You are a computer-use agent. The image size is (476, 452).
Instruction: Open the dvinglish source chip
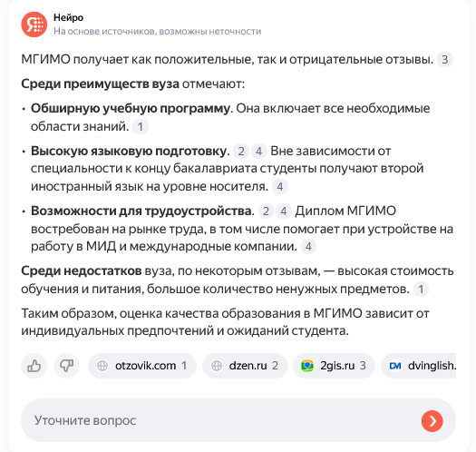pyautogui.click(x=419, y=366)
